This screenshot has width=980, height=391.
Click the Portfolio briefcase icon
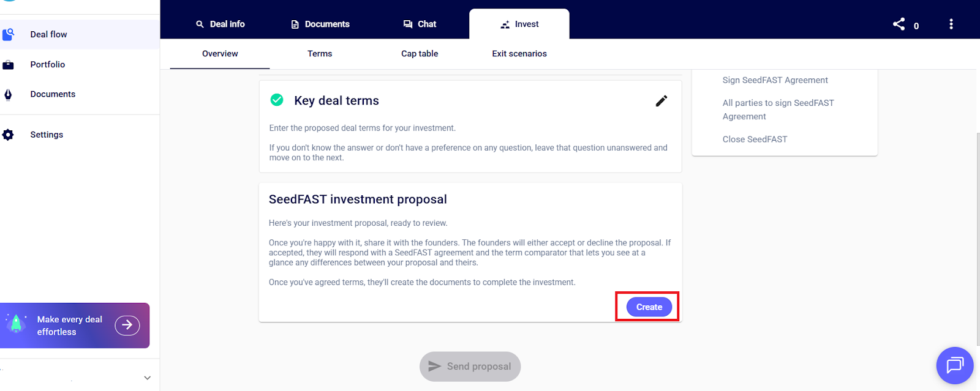pos(9,65)
